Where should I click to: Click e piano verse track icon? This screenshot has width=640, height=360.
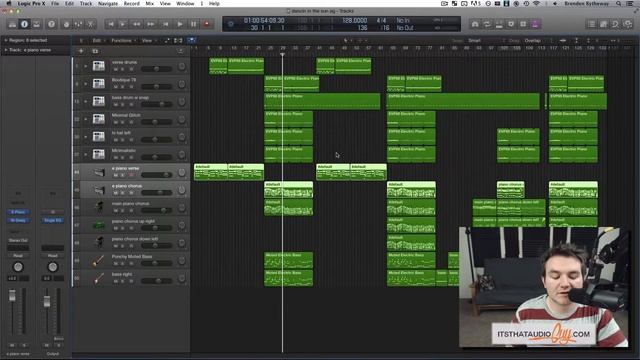98,172
